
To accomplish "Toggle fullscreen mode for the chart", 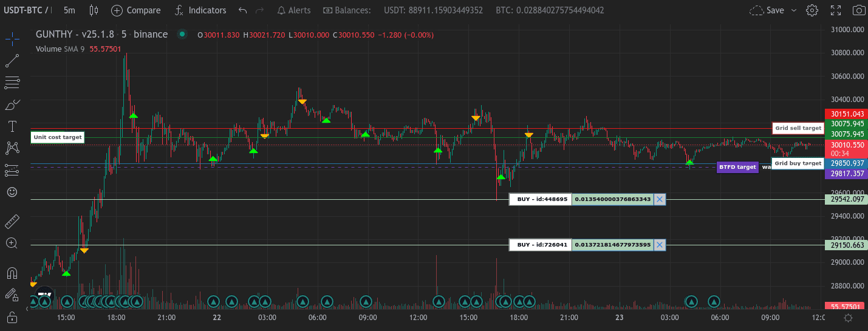I will point(836,10).
